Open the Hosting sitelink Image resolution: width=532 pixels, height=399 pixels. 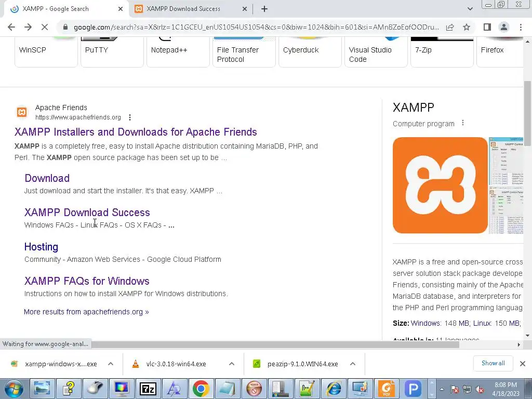pos(42,247)
